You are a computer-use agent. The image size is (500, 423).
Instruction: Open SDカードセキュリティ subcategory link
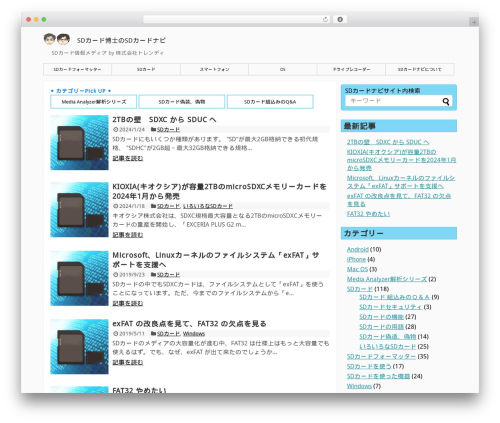(390, 307)
